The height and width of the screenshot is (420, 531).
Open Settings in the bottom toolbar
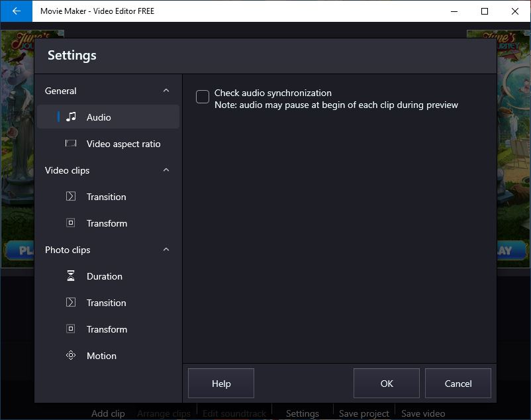coord(303,413)
